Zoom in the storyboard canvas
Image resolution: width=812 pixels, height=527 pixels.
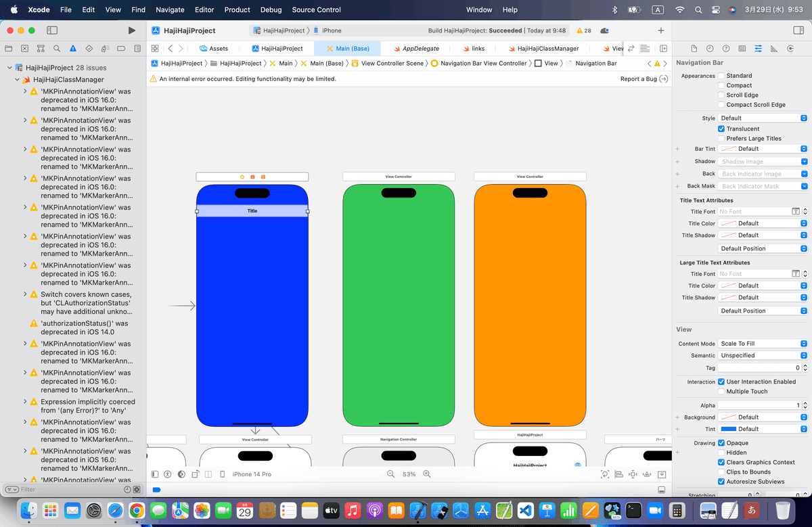[x=426, y=474]
